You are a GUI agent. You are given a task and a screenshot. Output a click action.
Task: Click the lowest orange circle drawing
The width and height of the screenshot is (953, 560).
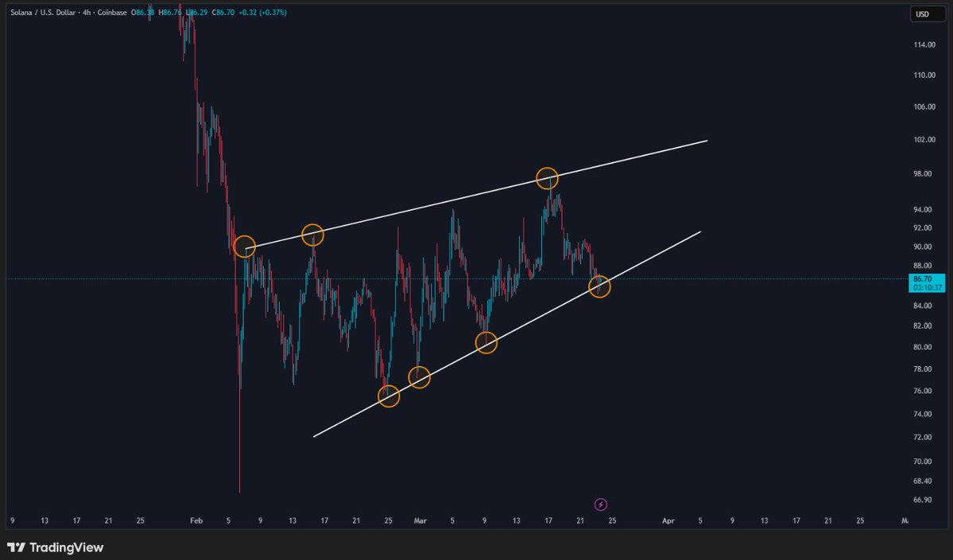pos(389,395)
